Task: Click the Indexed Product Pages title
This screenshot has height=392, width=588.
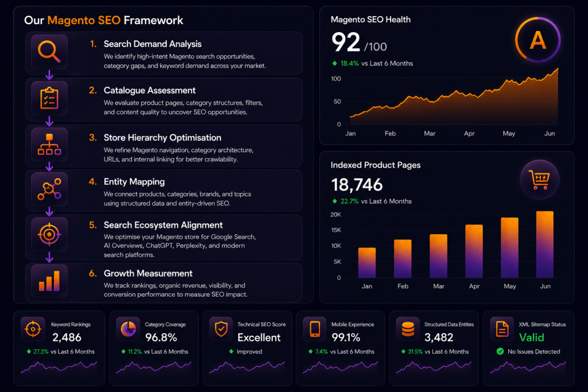Action: coord(376,165)
